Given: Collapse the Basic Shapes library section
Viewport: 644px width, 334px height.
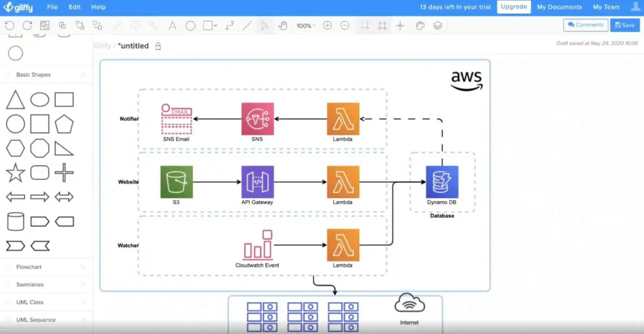Looking at the screenshot, I should pyautogui.click(x=33, y=75).
